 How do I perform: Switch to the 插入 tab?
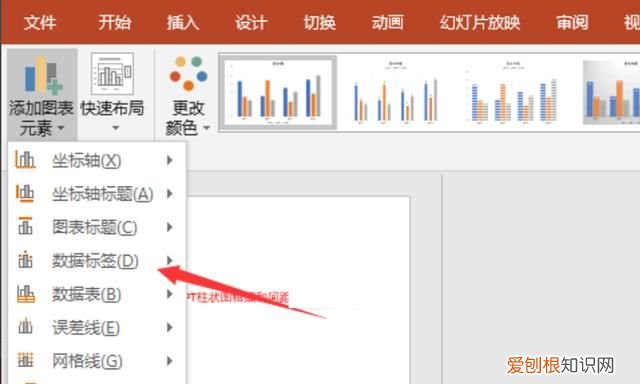(x=183, y=22)
